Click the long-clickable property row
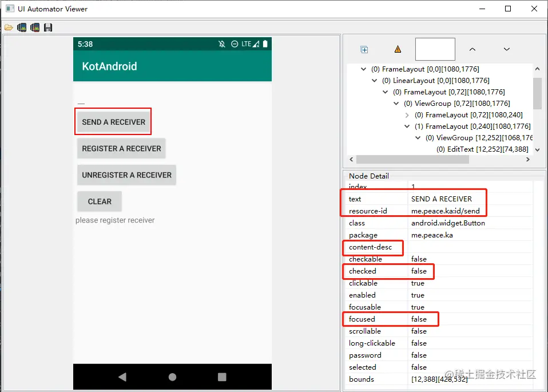This screenshot has height=392, width=548. 439,343
